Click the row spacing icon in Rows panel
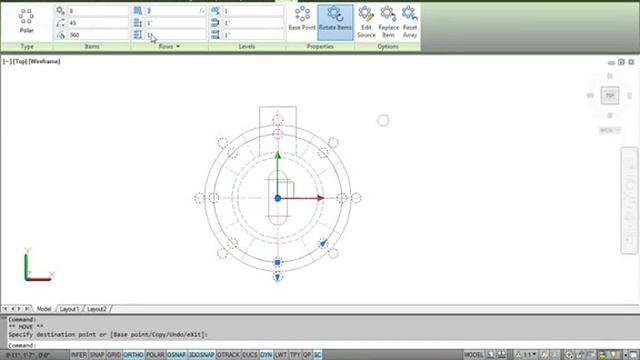 (138, 23)
